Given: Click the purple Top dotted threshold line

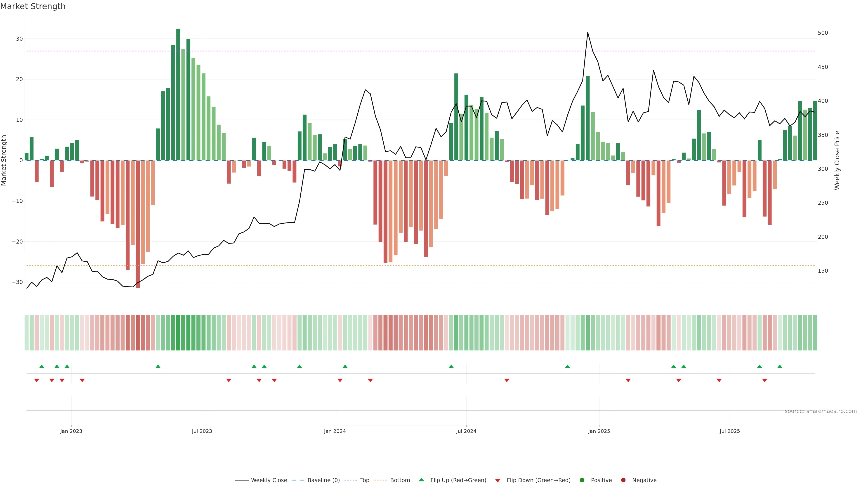Looking at the screenshot, I should pos(404,51).
